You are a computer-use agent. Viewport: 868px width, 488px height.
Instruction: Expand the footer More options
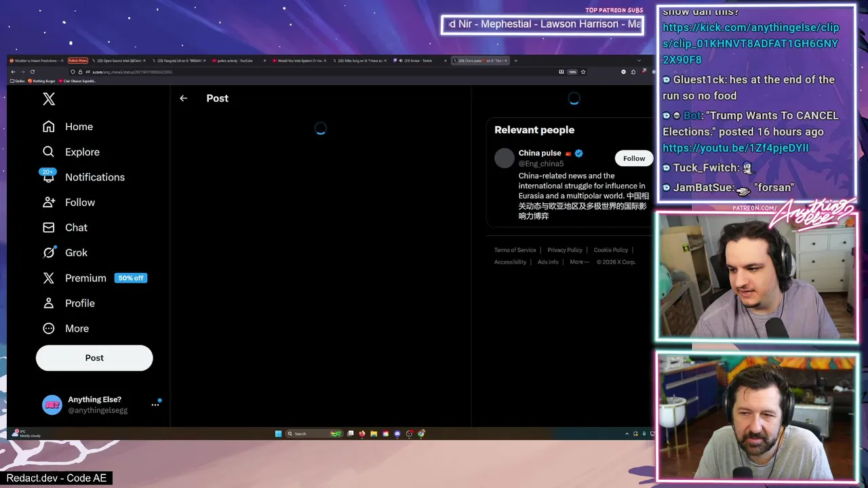click(x=578, y=262)
